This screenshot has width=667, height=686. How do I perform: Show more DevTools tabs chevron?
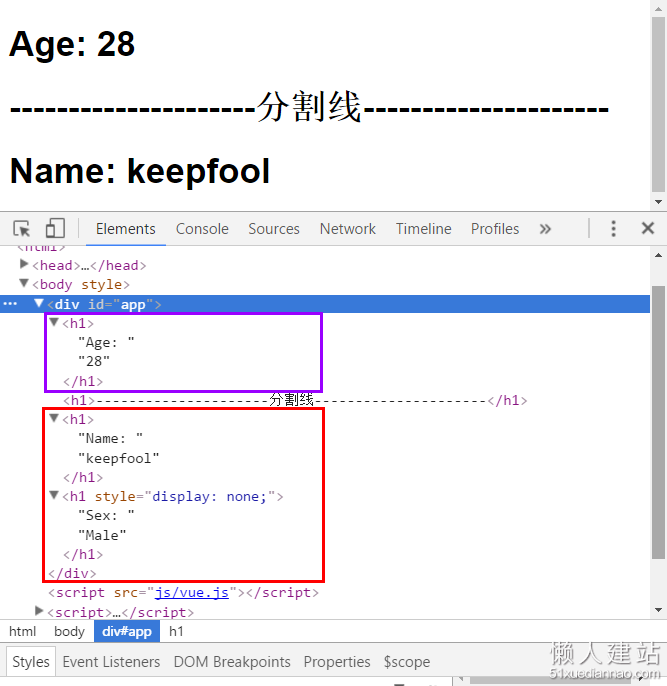pyautogui.click(x=545, y=229)
